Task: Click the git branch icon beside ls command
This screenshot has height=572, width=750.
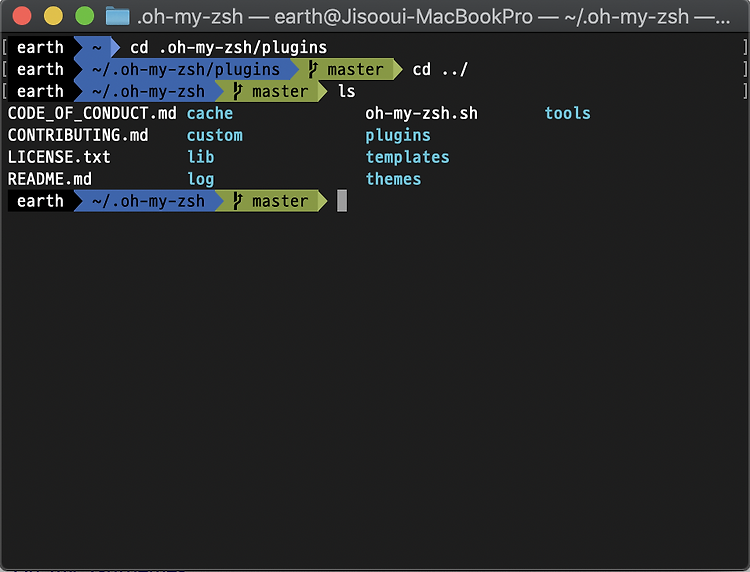Action: click(237, 91)
